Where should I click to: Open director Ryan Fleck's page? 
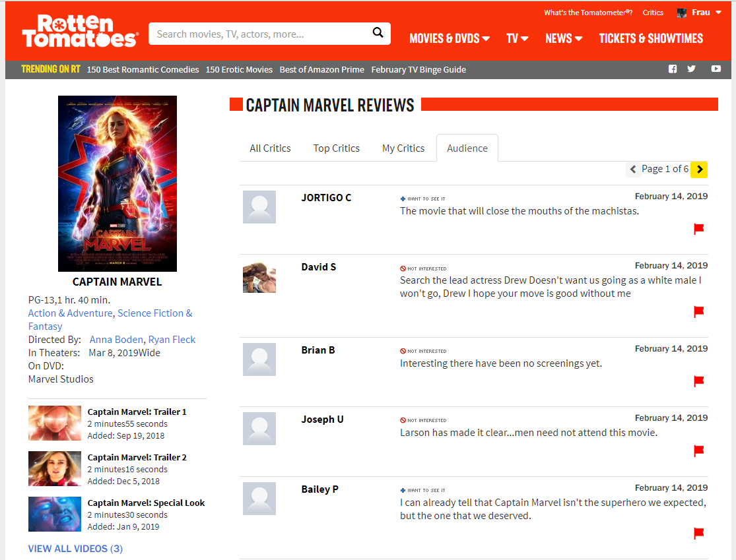click(172, 340)
